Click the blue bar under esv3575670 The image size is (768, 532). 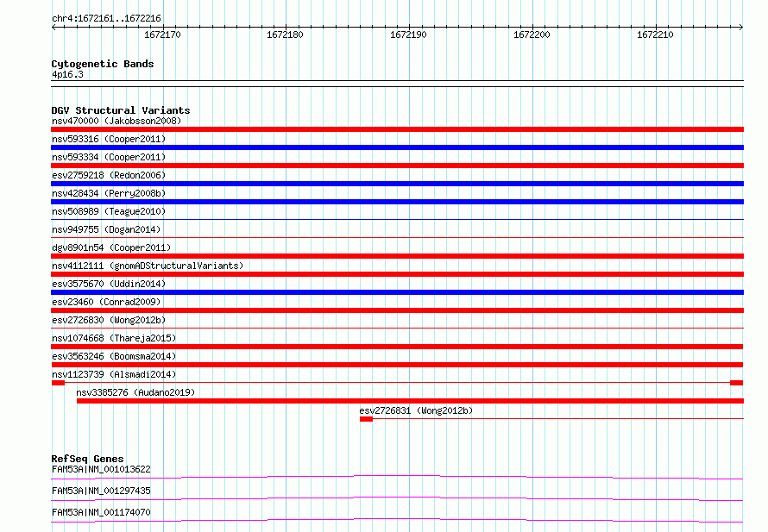point(397,292)
